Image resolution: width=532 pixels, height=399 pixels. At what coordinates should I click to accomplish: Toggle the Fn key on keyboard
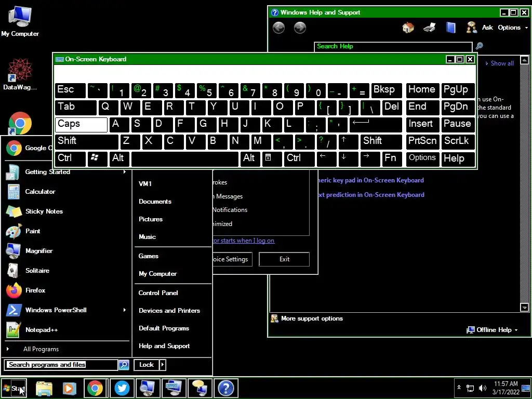[x=392, y=158]
